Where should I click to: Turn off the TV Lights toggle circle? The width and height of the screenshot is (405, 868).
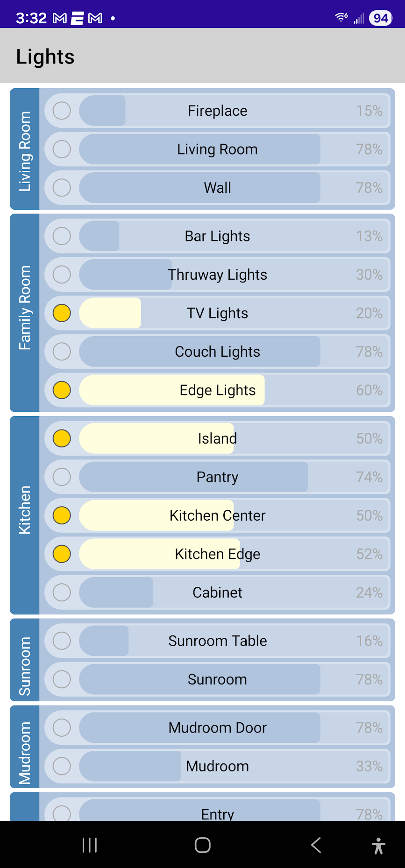point(62,313)
